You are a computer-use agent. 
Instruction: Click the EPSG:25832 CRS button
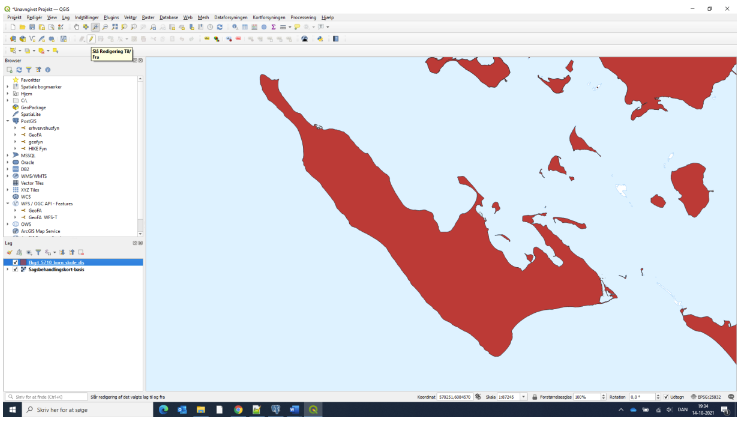706,397
